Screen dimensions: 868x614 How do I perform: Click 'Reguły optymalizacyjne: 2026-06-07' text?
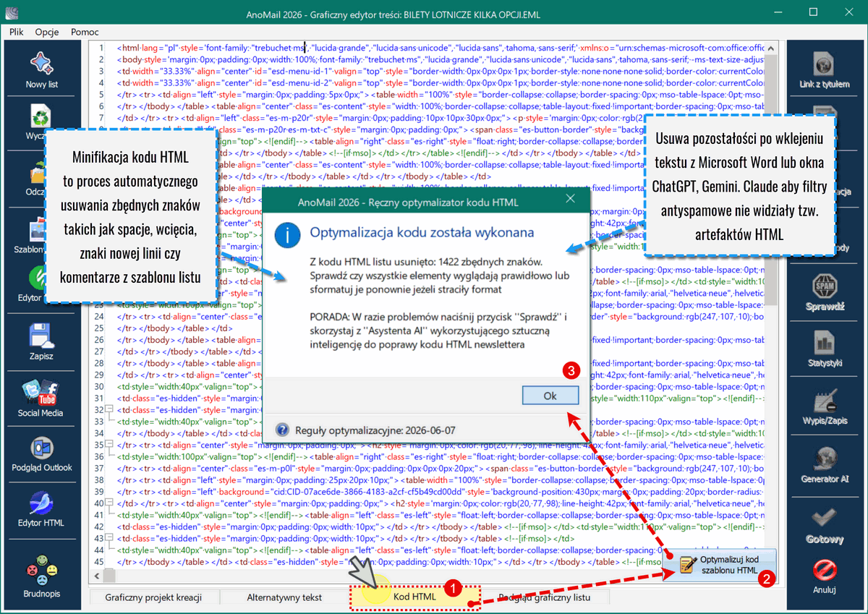(x=375, y=430)
